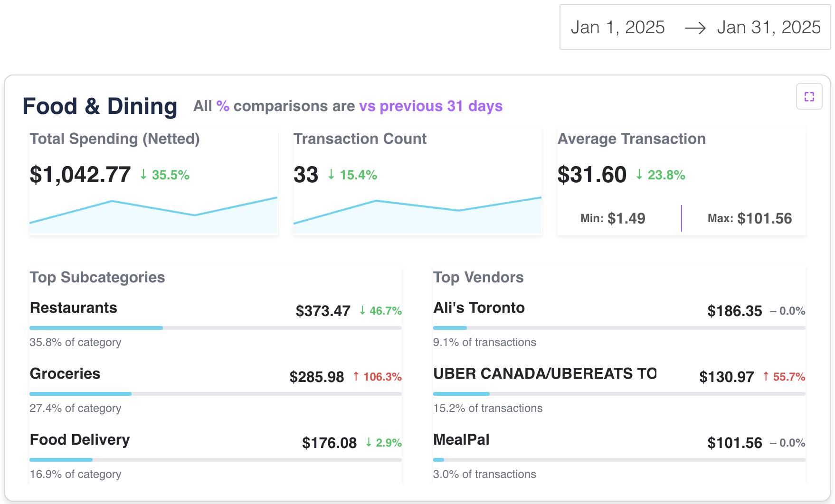
Task: Click the down arrow beside 15.4%
Action: point(332,175)
